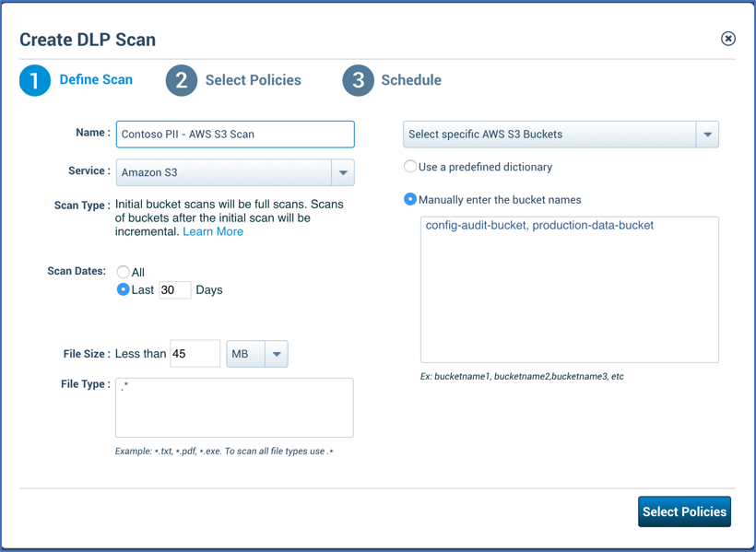Click the Scan Type description text

pyautogui.click(x=229, y=217)
